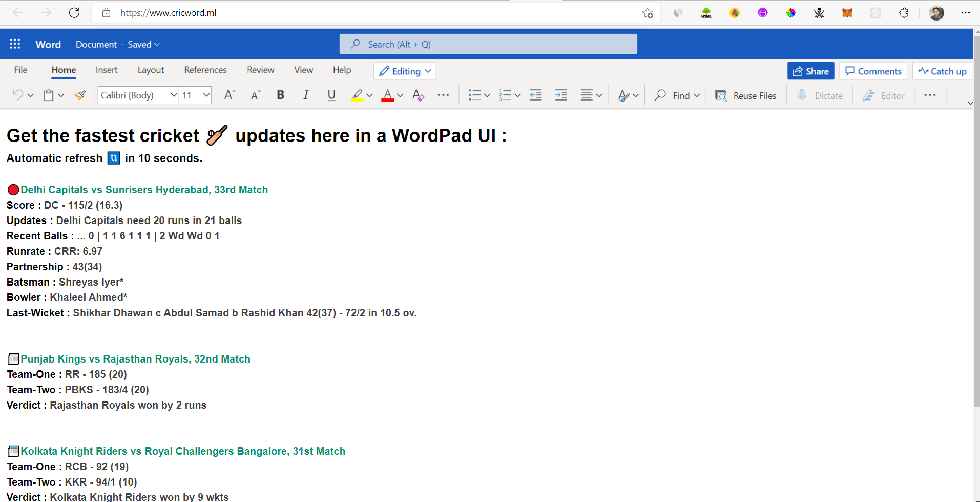Screen dimensions: 980x502
Task: Open the Help tab
Action: (x=342, y=70)
